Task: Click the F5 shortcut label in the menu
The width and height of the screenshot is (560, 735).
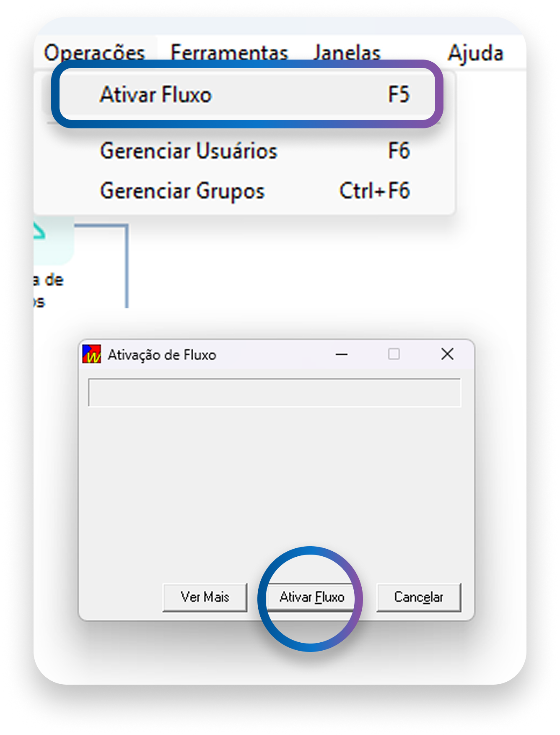Action: tap(399, 94)
